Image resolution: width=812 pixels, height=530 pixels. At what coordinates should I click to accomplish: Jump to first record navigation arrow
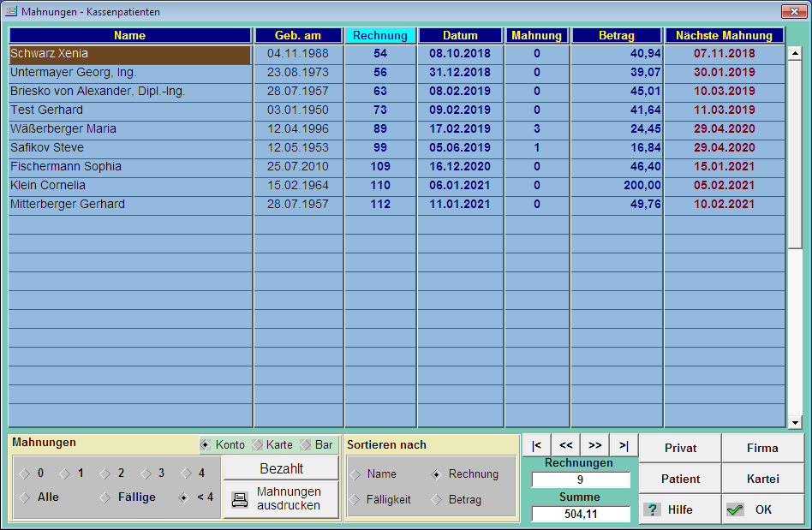pyautogui.click(x=536, y=445)
